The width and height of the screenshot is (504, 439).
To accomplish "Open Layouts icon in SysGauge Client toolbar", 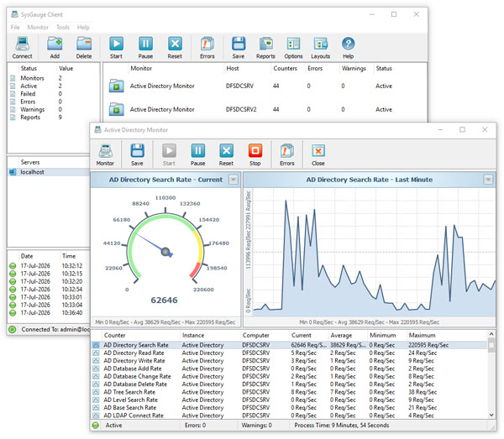I will [x=321, y=44].
